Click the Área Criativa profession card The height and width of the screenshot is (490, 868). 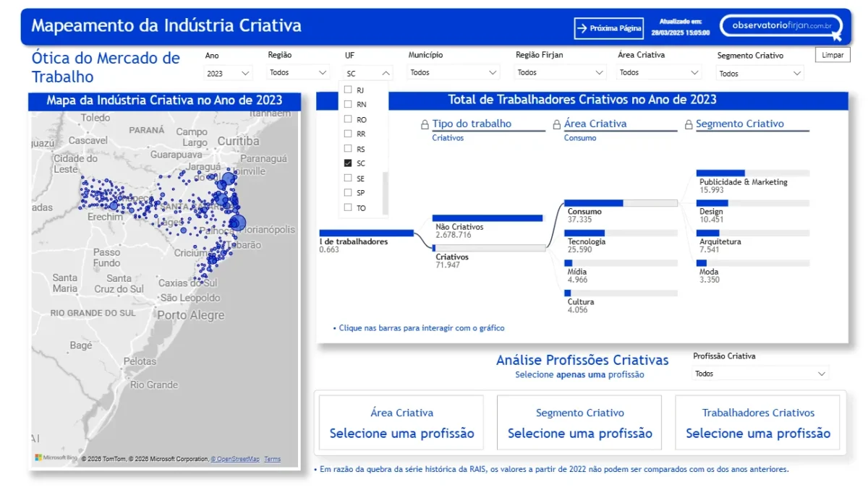pos(401,423)
